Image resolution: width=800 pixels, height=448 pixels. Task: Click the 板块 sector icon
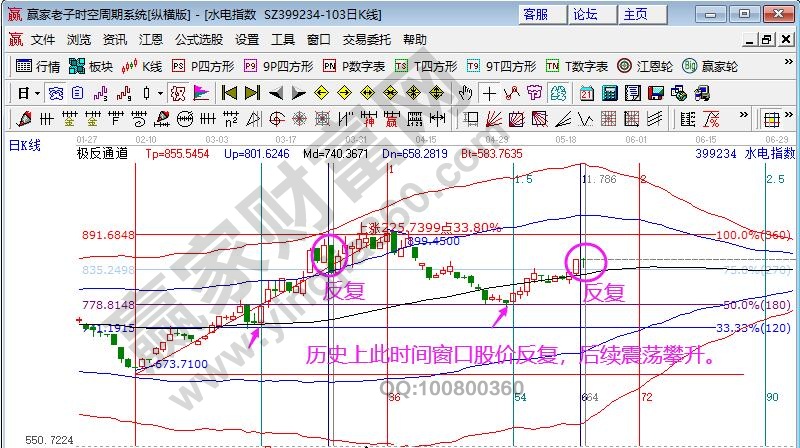pos(92,66)
